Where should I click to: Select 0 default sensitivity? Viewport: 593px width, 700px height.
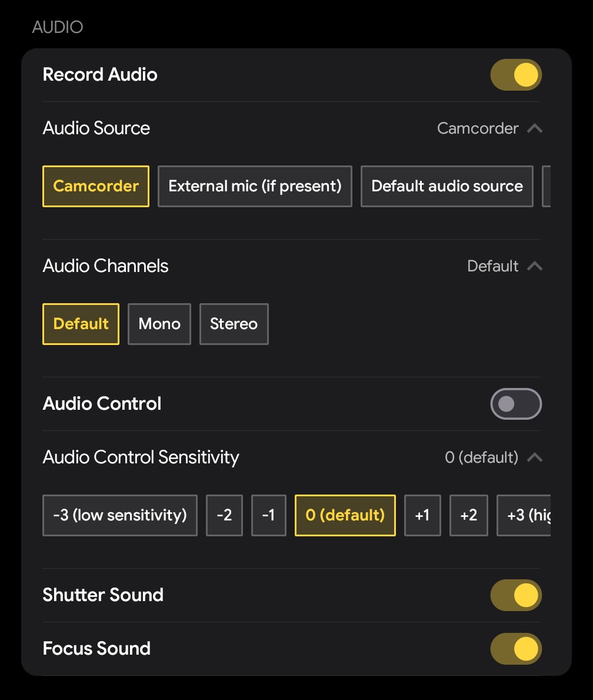[345, 515]
